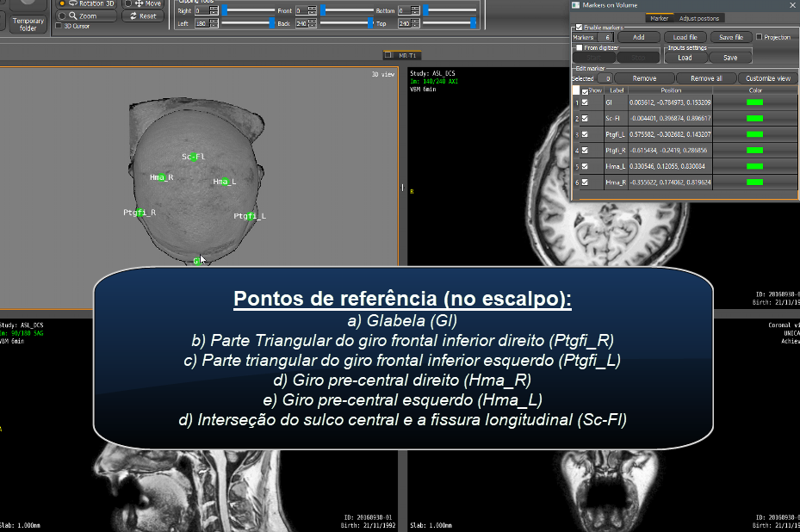
Task: Uncheck Show for the Hma_L marker row
Action: click(x=585, y=166)
